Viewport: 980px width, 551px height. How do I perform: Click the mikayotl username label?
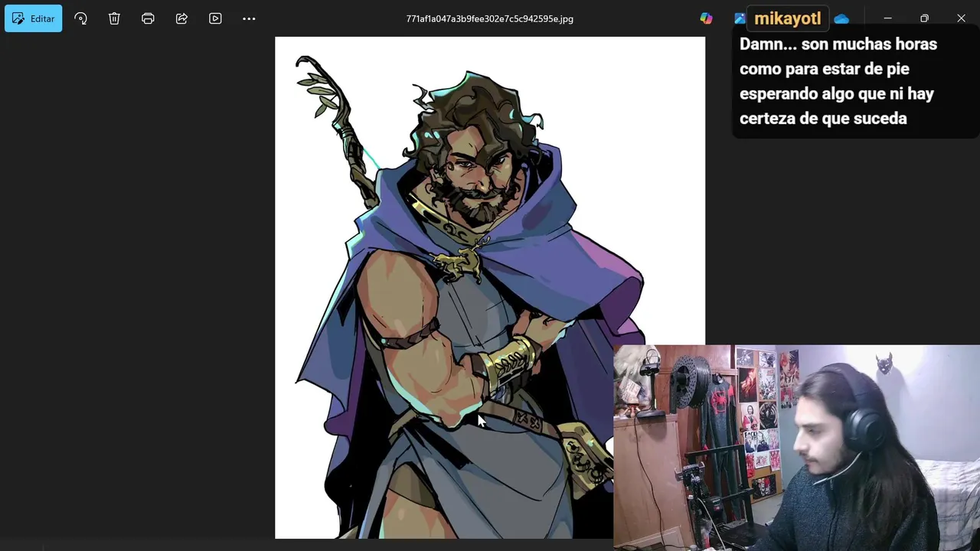[x=787, y=18]
